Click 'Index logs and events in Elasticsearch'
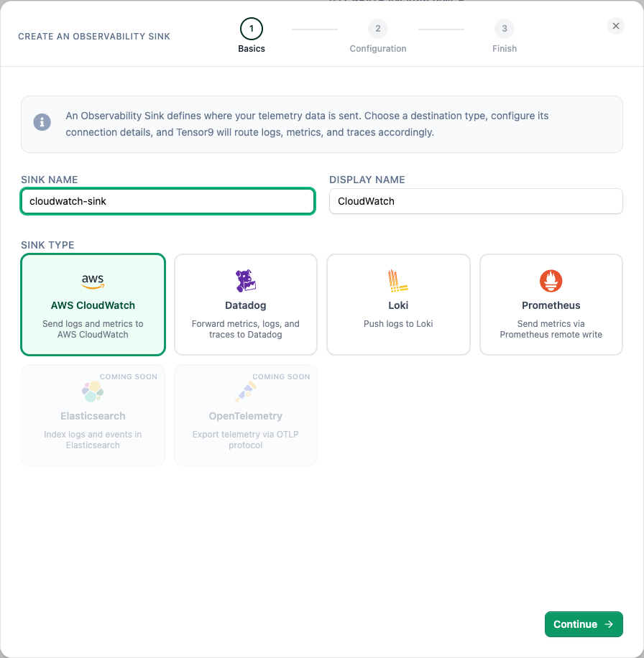This screenshot has height=658, width=644. click(x=93, y=440)
